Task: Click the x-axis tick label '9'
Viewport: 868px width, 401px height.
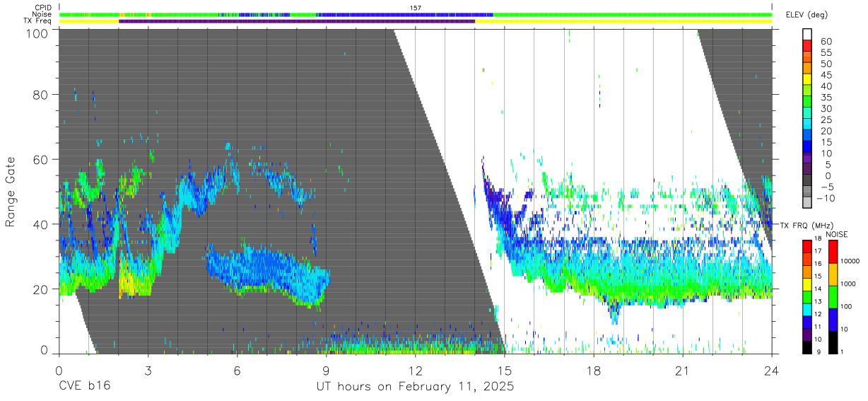Action: click(x=326, y=371)
